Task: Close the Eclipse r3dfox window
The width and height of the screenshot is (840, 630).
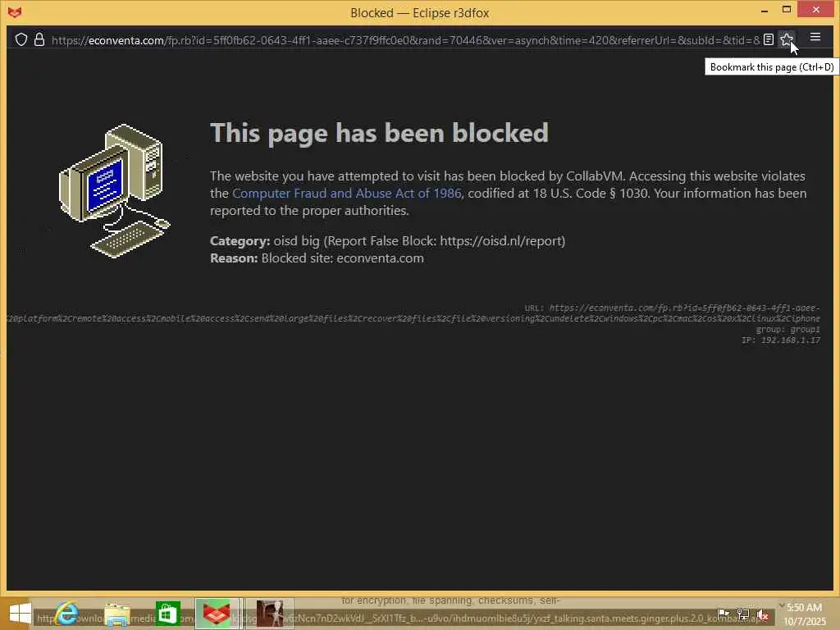Action: (x=816, y=10)
